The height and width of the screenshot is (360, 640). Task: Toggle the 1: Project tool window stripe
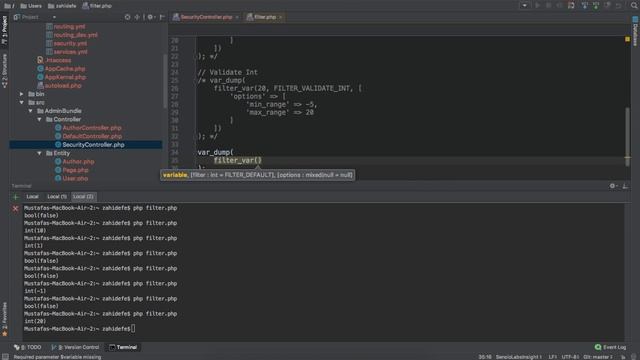point(4,31)
